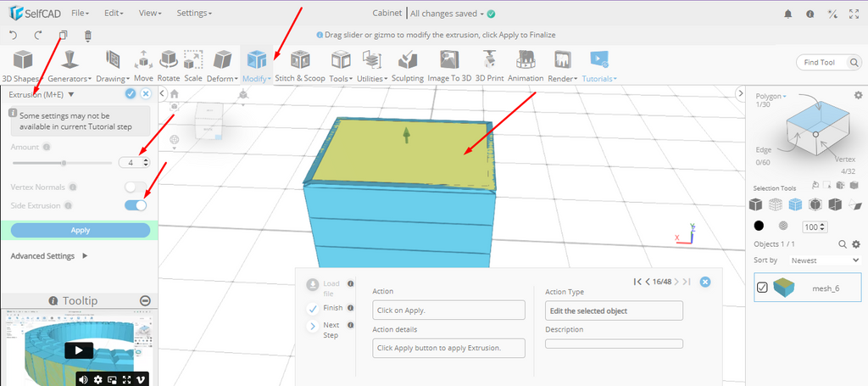Select the Move tool
The width and height of the screenshot is (868, 386).
tap(143, 65)
